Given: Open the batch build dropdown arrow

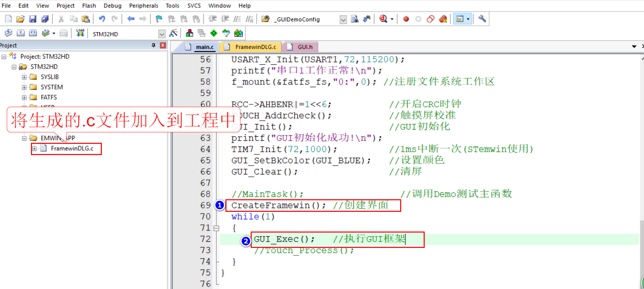Looking at the screenshot, I should click(x=54, y=33).
